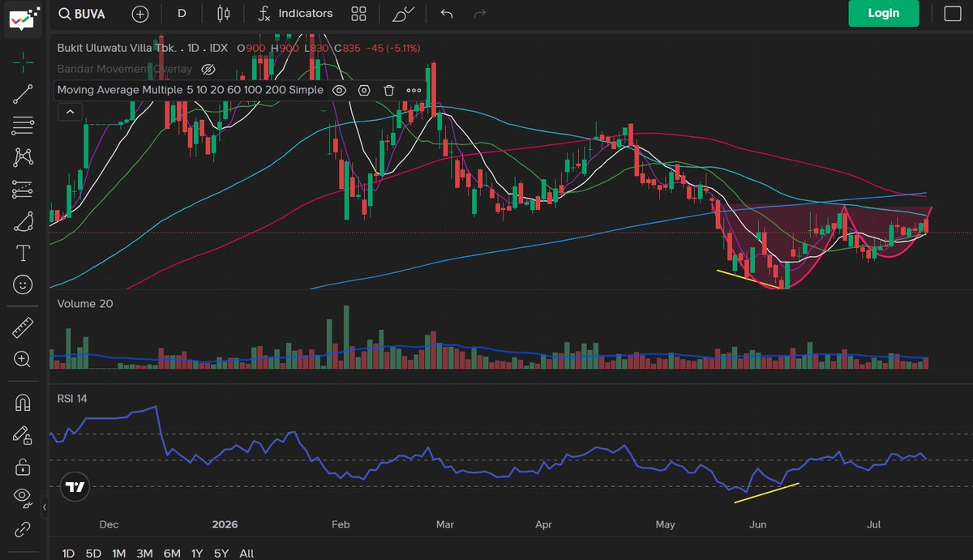Open the layout square icon beside Login
The height and width of the screenshot is (560, 973).
(x=953, y=14)
